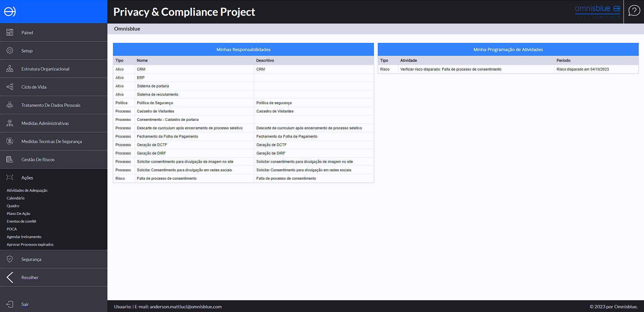
Task: Click the Segurança shield icon
Action: (10, 259)
